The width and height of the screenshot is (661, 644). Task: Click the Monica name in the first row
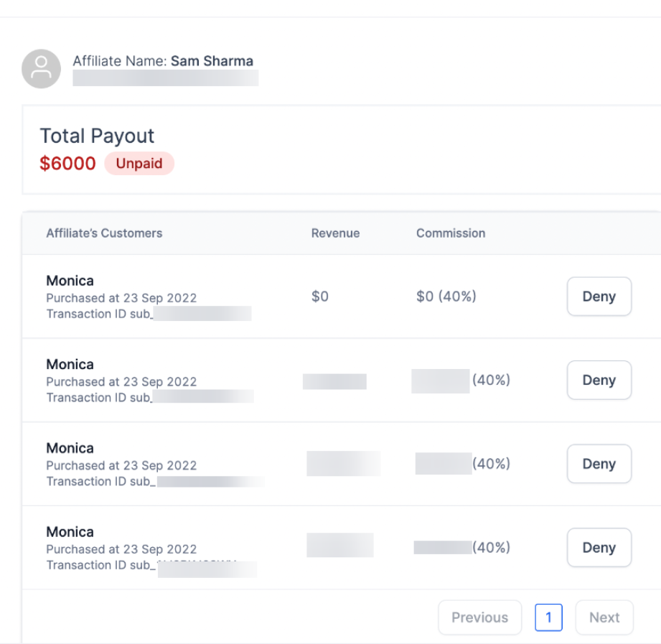click(70, 281)
